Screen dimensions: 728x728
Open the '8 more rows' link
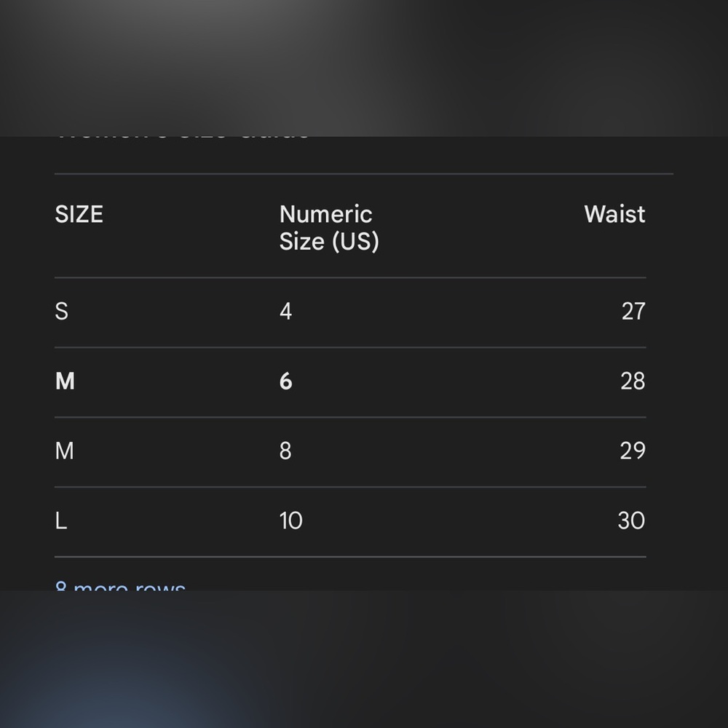click(120, 586)
